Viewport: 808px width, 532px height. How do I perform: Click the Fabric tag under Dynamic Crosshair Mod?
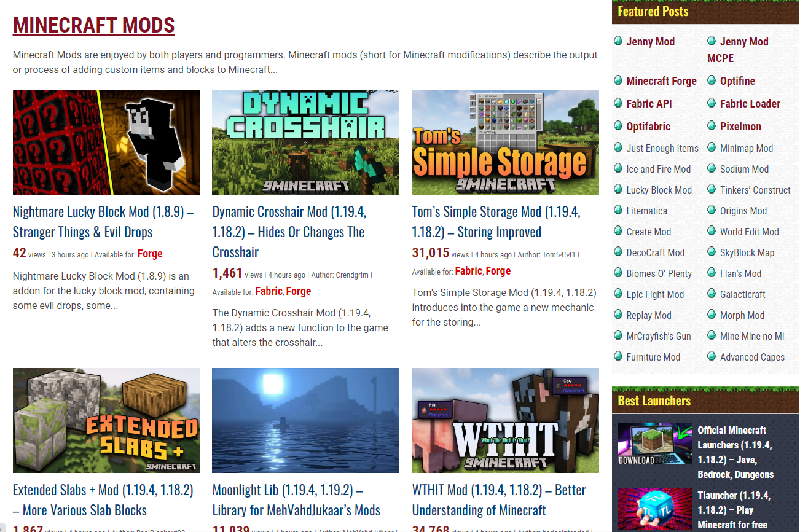click(269, 291)
